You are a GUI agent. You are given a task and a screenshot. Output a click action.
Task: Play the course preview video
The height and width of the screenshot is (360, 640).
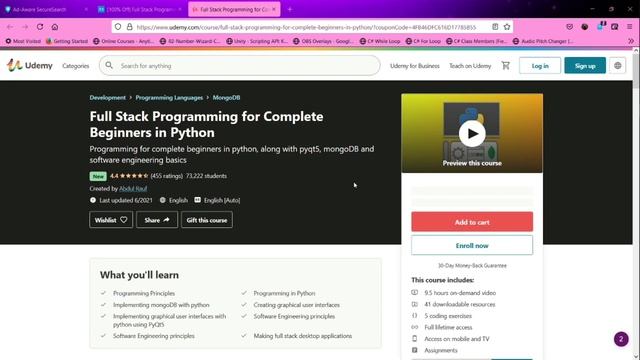coord(472,133)
